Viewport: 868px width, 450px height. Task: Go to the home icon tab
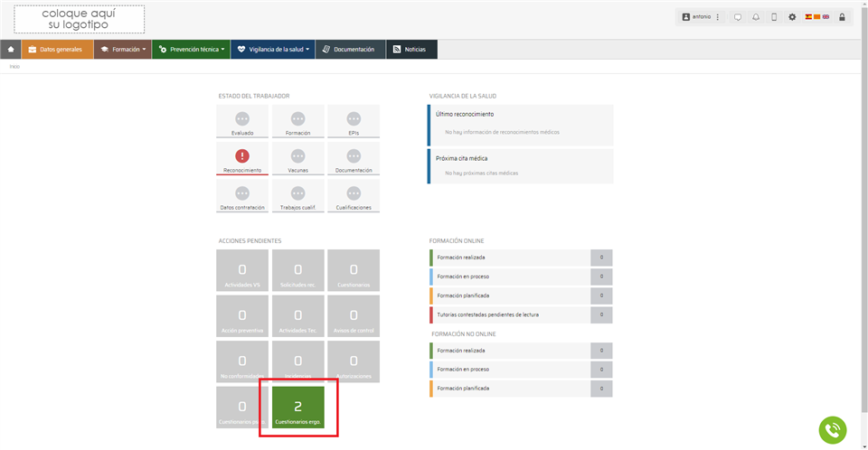coord(11,50)
